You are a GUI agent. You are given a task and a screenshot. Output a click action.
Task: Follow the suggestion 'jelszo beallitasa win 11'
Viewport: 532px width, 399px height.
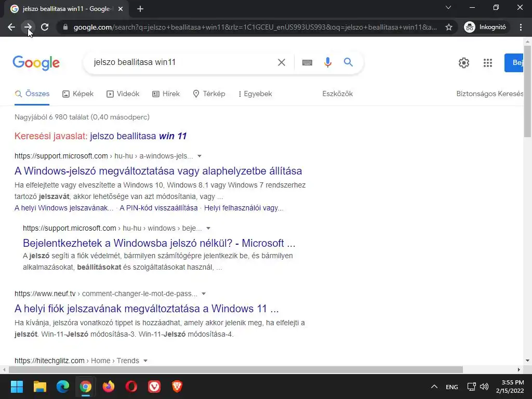138,136
